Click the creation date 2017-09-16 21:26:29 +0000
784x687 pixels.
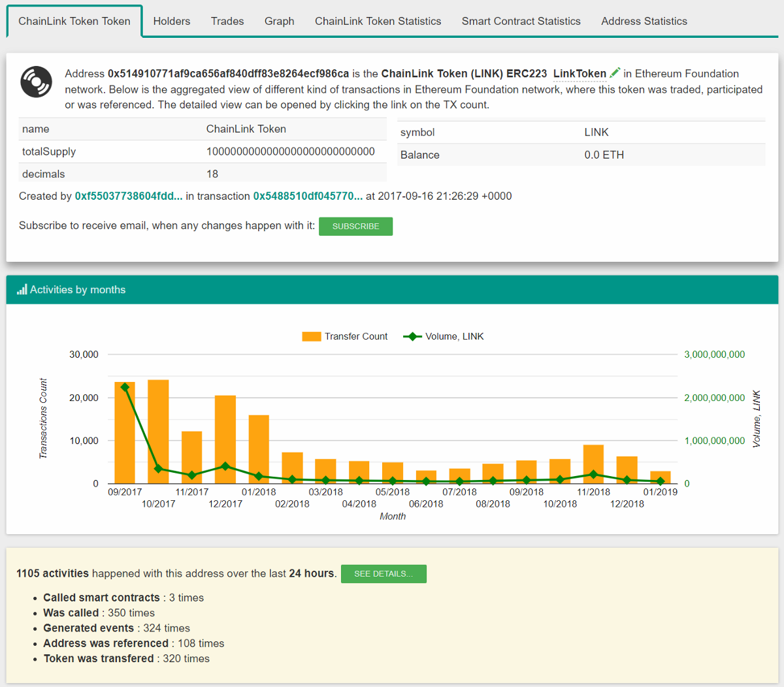(445, 196)
